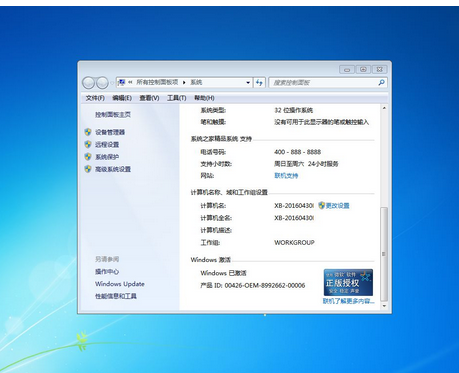
Task: Click the double-chevron before 所有控制面板项
Action: coord(130,82)
